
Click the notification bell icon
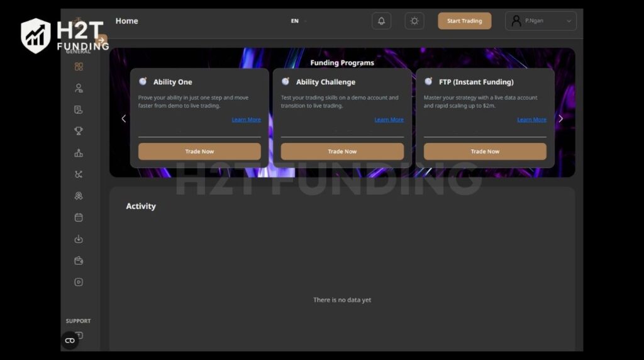point(381,21)
